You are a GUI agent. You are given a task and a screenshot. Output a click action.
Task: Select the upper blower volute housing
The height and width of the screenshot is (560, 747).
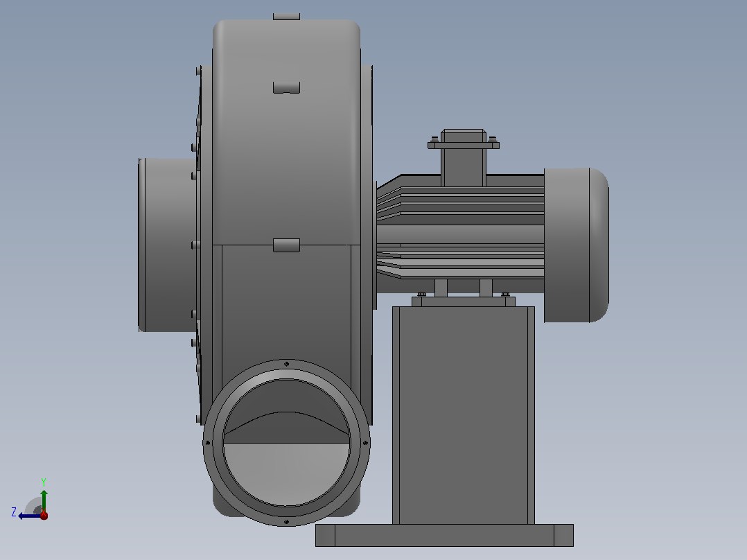[286, 132]
